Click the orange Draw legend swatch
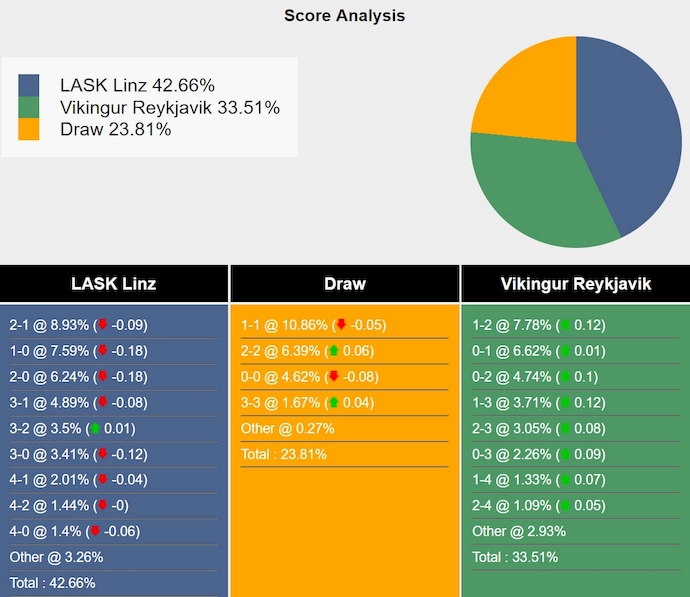This screenshot has height=597, width=690. 29,129
